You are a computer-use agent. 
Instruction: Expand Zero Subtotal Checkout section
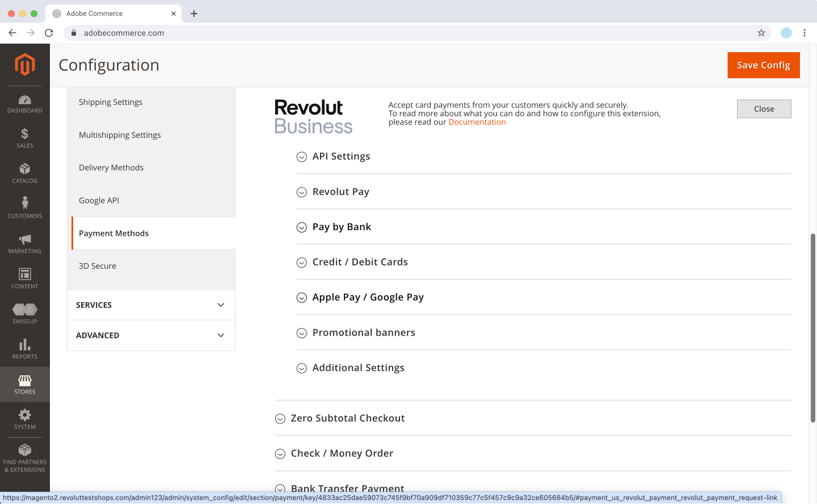pyautogui.click(x=347, y=418)
